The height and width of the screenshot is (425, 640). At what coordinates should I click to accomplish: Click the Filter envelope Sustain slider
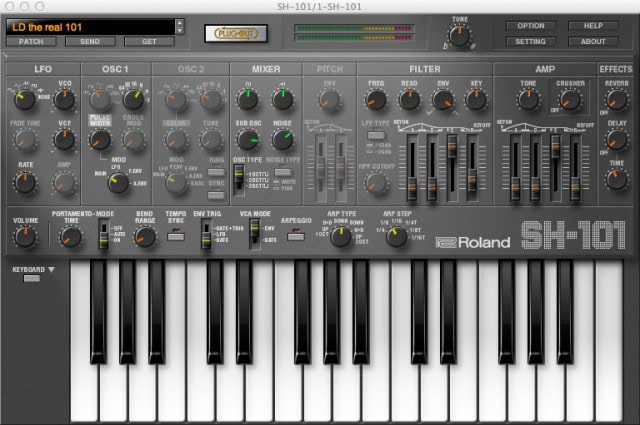click(452, 167)
